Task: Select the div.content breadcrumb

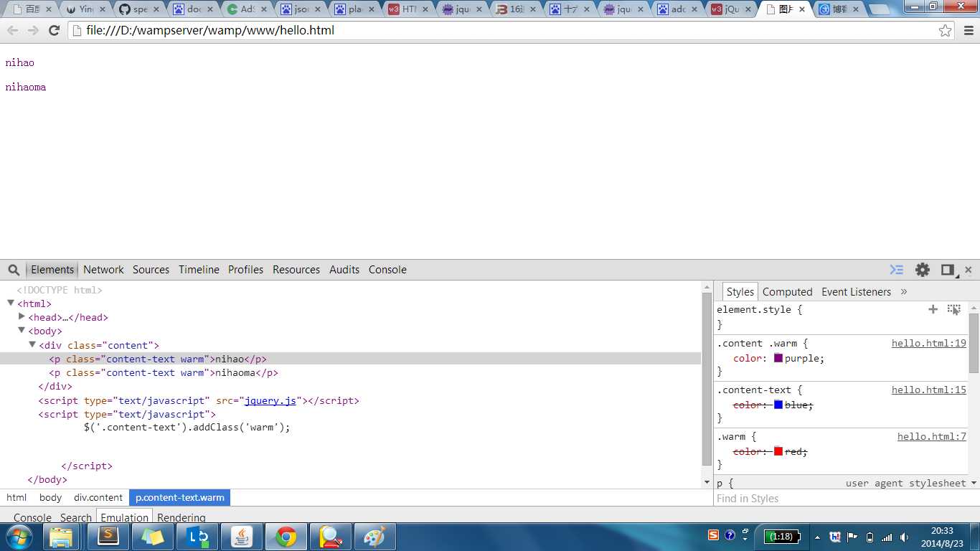Action: pyautogui.click(x=98, y=497)
